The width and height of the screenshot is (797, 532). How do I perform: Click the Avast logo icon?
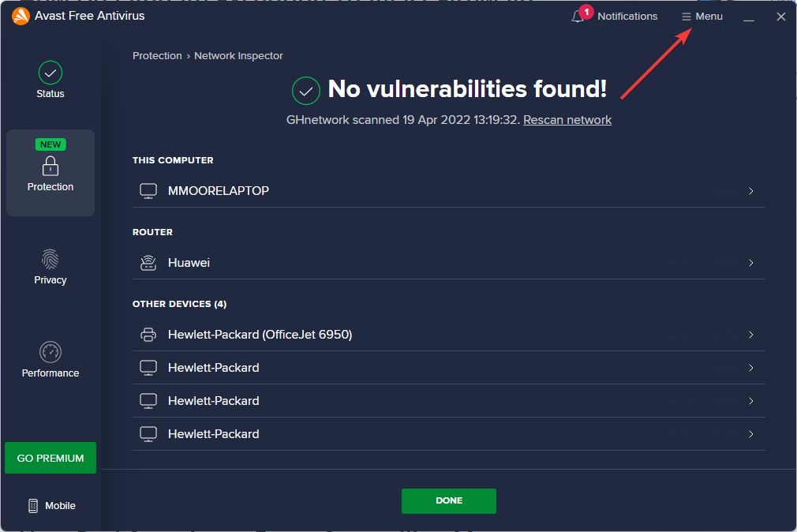(x=21, y=17)
